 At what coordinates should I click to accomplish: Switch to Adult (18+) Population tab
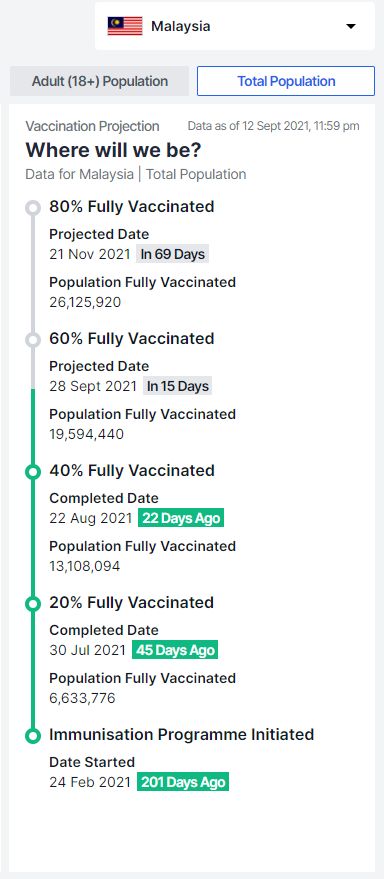[x=100, y=81]
